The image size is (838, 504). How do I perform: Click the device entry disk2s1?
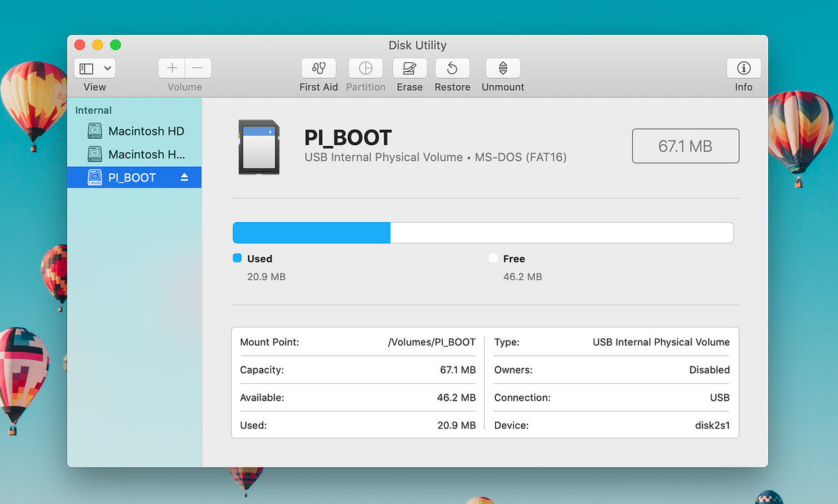click(712, 425)
